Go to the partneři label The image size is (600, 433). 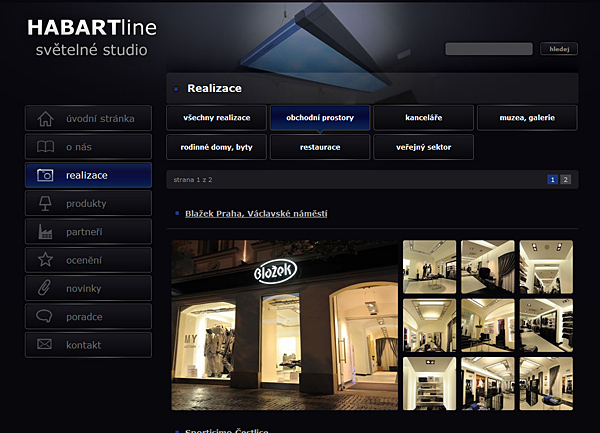pyautogui.click(x=84, y=232)
